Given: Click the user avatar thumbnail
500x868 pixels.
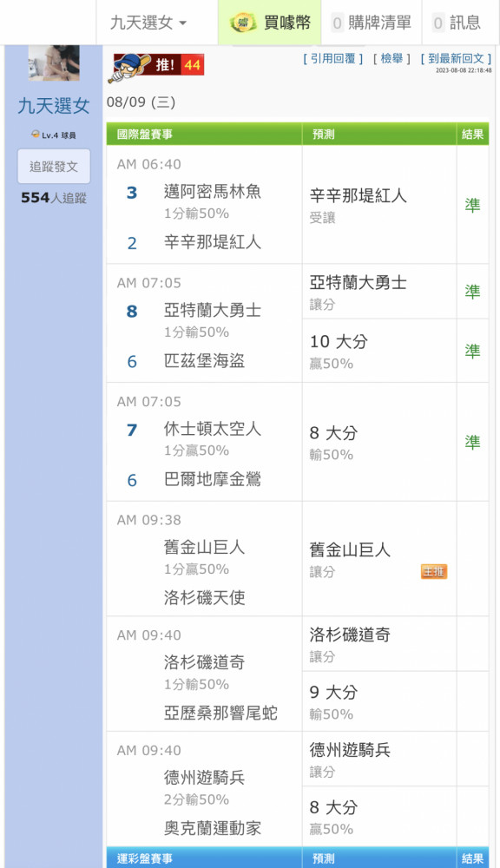Looking at the screenshot, I should [54, 63].
